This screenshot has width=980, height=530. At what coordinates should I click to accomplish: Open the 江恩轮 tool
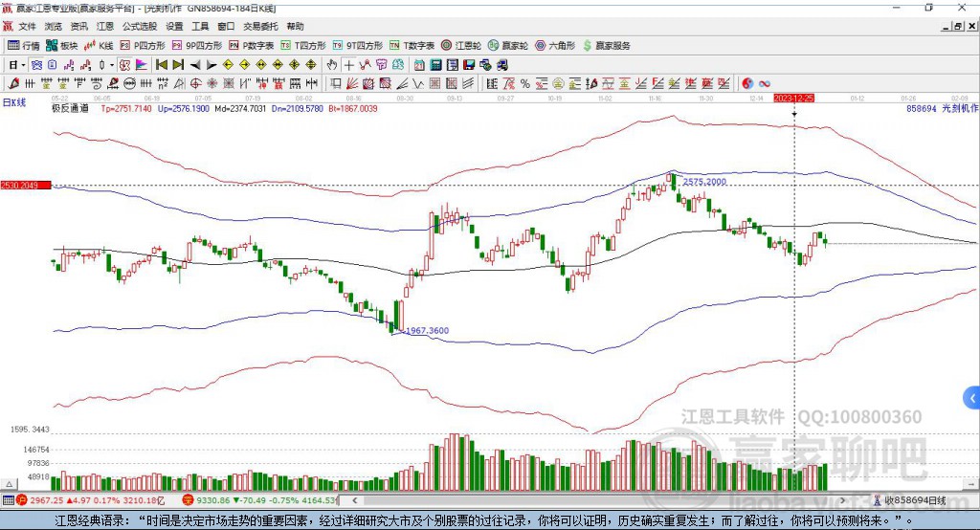coord(461,46)
